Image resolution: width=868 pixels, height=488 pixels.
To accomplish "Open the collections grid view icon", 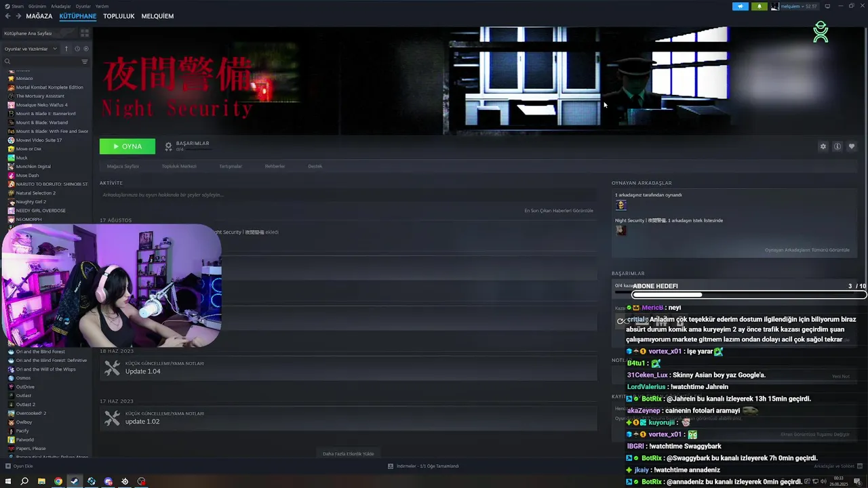I will (x=85, y=33).
